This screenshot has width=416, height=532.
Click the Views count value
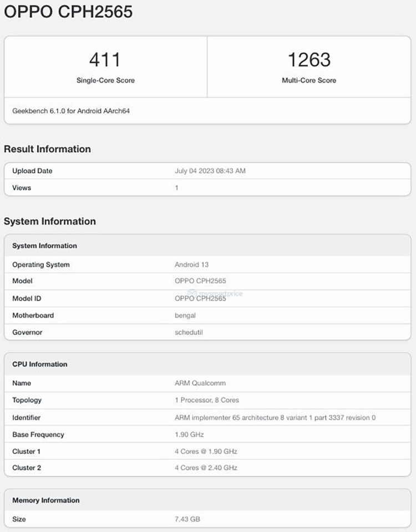coord(176,188)
